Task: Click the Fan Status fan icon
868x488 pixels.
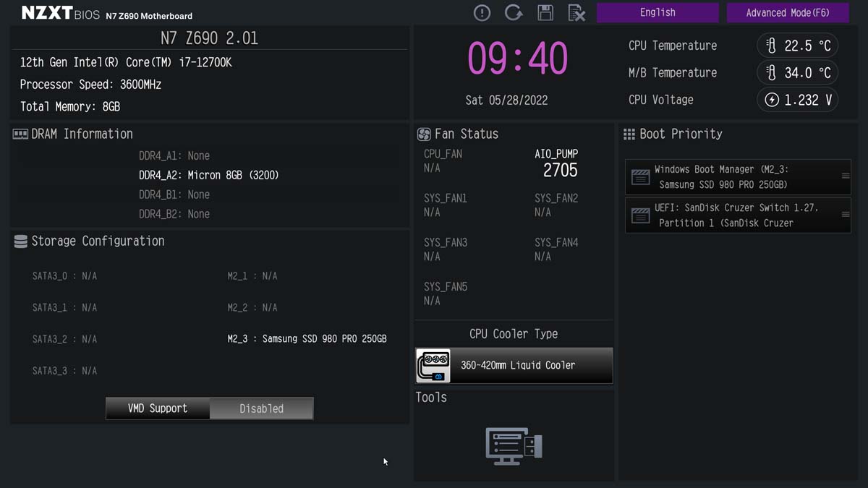Action: point(424,134)
